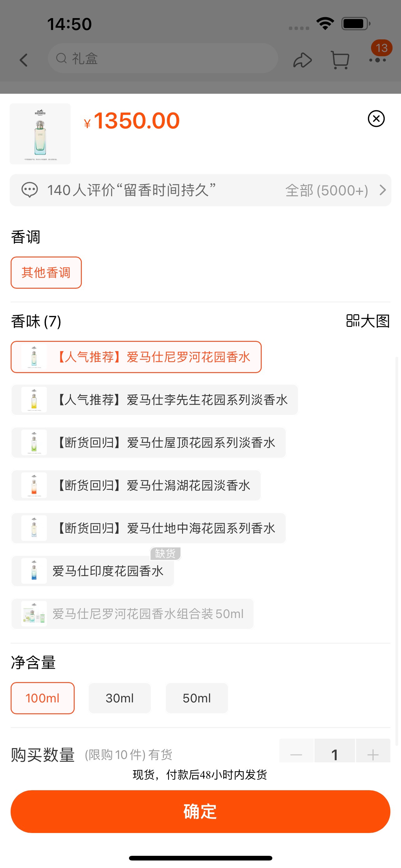
Task: Tap the back arrow icon
Action: point(23,60)
